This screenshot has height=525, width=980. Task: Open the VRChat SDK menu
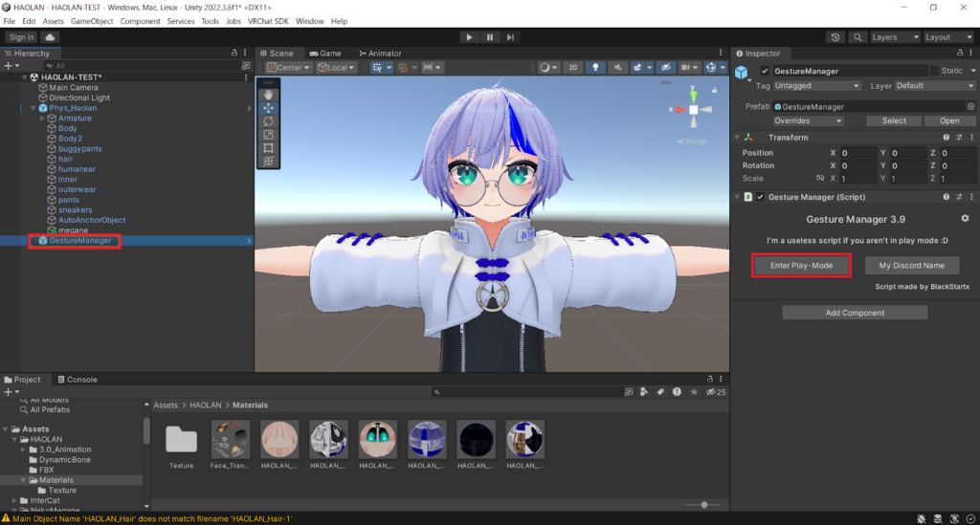[268, 21]
